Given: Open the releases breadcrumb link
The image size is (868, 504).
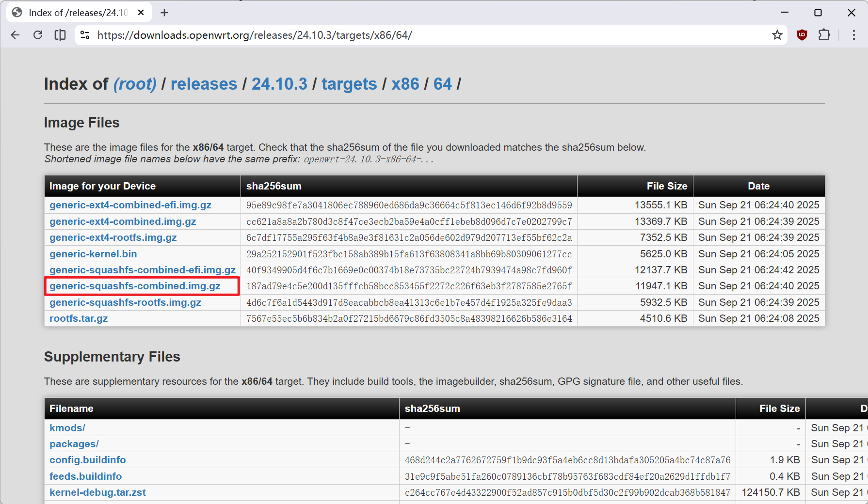Looking at the screenshot, I should tap(204, 83).
